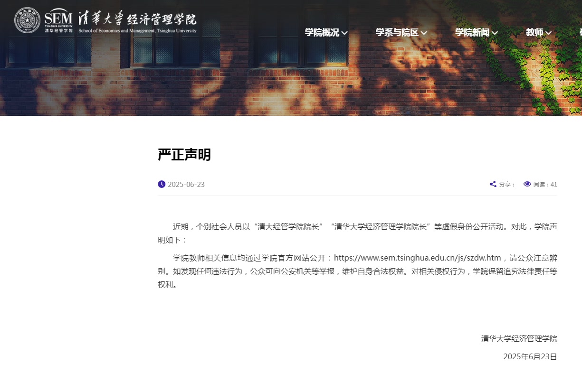This screenshot has height=392, width=582.
Task: Click the eye icon for read count
Action: (x=527, y=184)
